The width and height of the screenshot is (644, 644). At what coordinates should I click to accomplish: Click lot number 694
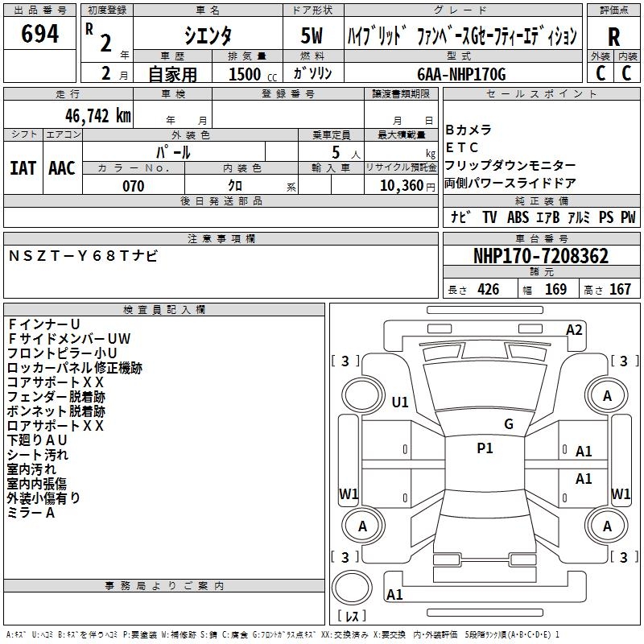click(x=39, y=33)
